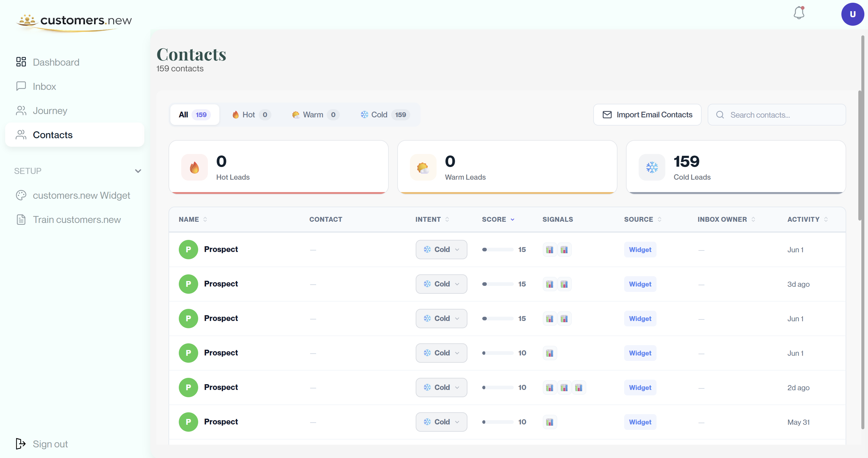Click first signal icon, 3d ago row
The image size is (868, 458).
point(550,284)
